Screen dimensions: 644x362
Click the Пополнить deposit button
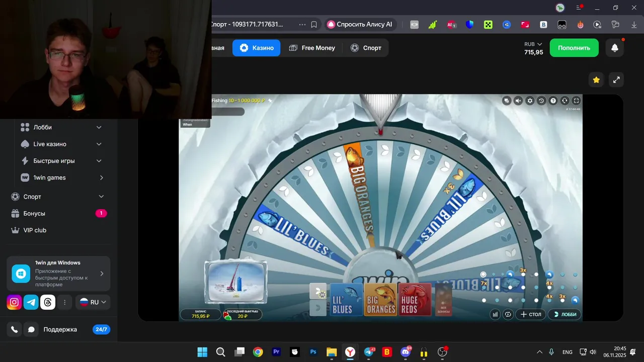(574, 48)
